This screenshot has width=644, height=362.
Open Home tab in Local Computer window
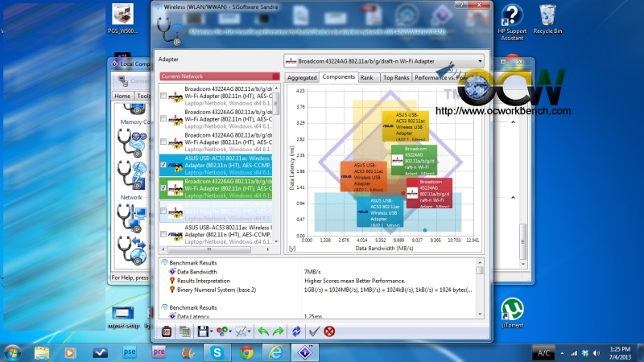pyautogui.click(x=122, y=96)
